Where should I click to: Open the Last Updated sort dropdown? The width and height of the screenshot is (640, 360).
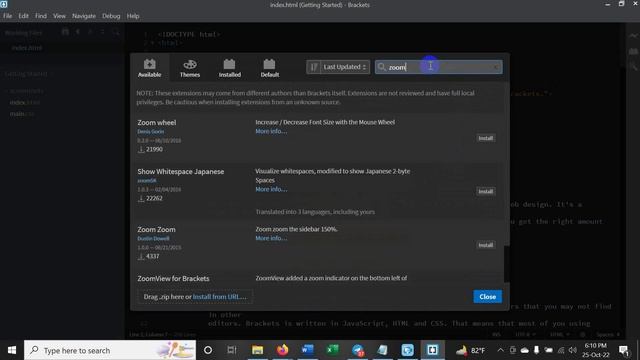344,67
